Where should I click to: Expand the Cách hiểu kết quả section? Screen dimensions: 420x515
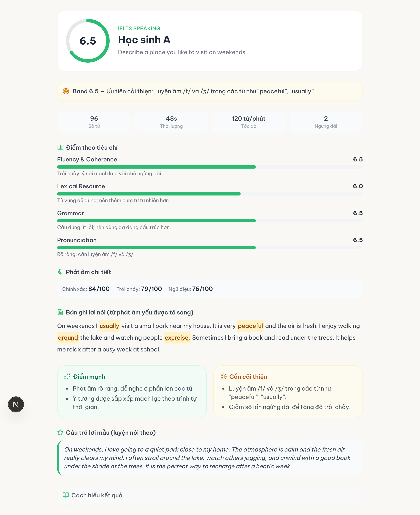tap(210, 495)
